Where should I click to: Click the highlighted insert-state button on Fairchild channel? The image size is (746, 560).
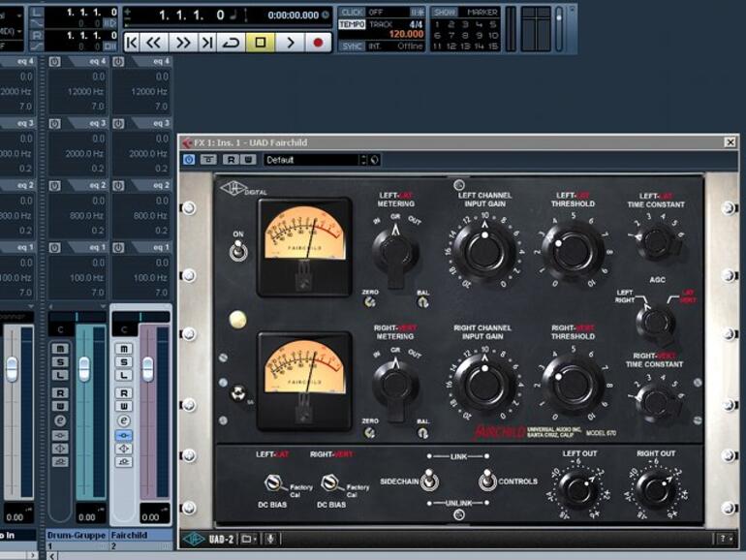[124, 435]
